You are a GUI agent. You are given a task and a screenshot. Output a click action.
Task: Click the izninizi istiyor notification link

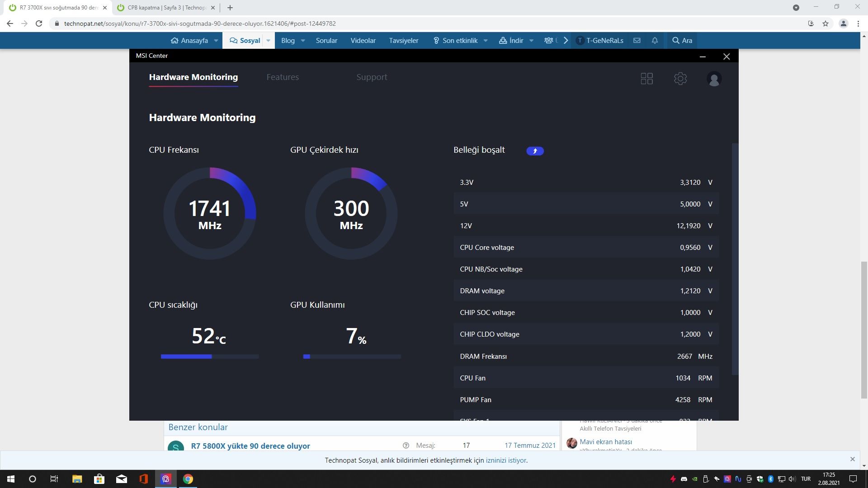tap(506, 460)
